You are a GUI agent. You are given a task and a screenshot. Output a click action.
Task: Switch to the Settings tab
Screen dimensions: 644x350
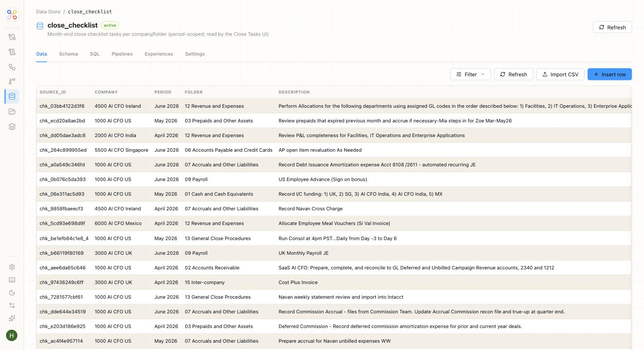coord(195,54)
